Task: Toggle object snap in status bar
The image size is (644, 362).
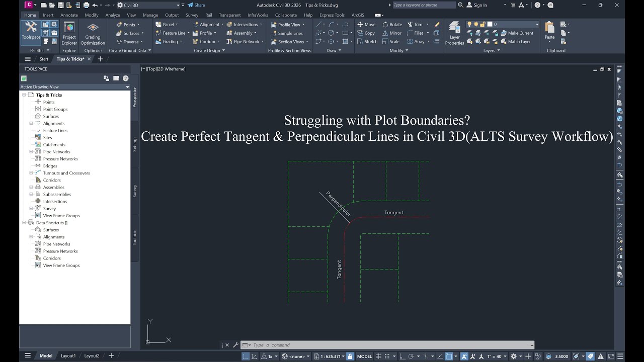Action: (449, 356)
